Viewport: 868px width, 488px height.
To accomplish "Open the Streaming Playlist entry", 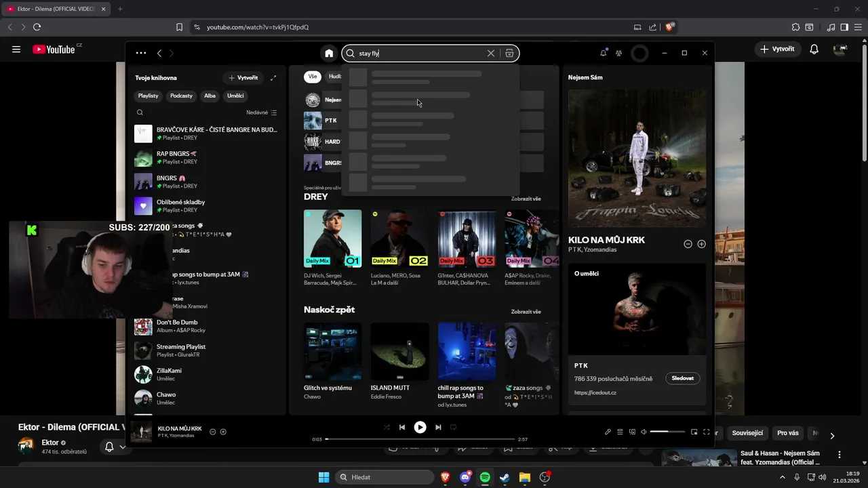I will click(x=206, y=350).
